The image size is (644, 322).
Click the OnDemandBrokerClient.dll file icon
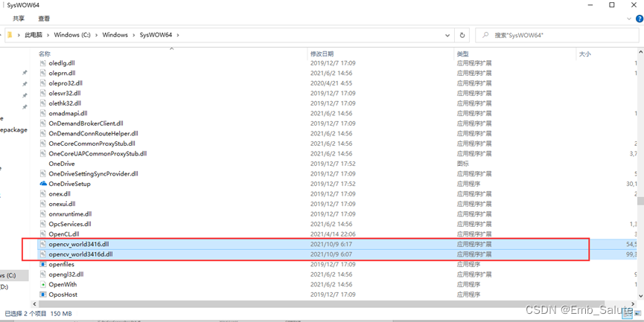point(43,123)
